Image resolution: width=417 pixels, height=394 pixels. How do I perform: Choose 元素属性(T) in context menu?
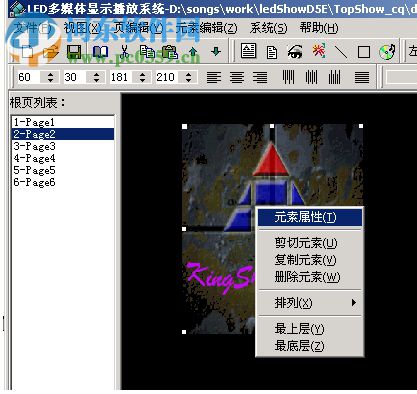coord(310,217)
